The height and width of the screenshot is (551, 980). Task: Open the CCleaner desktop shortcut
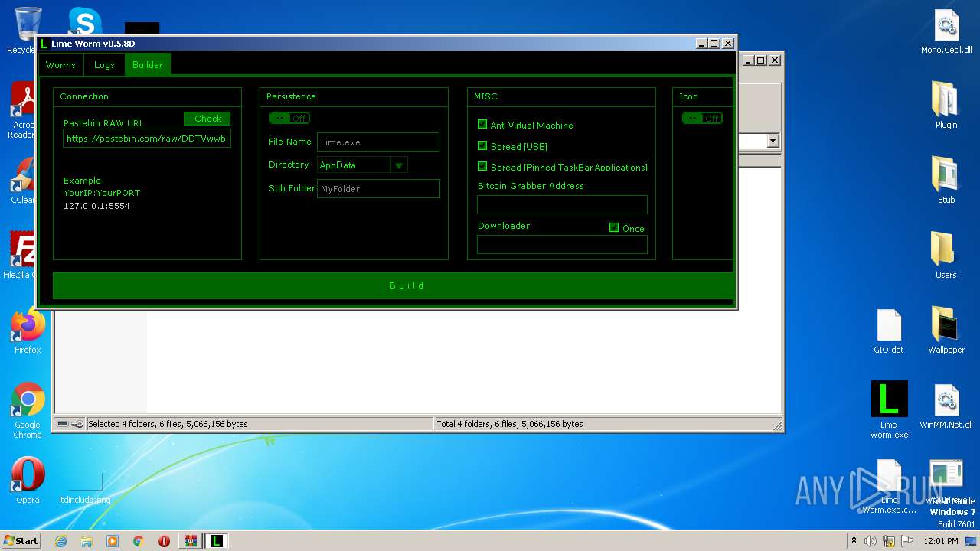[23, 181]
